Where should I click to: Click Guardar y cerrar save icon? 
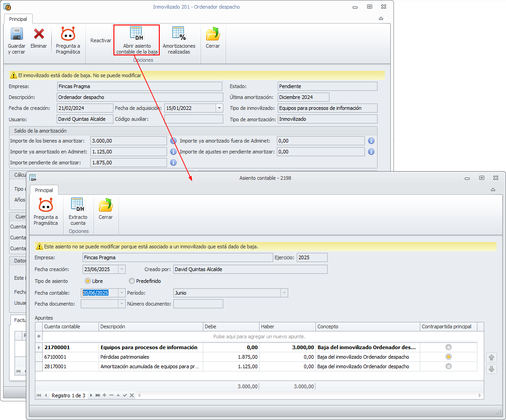click(17, 35)
